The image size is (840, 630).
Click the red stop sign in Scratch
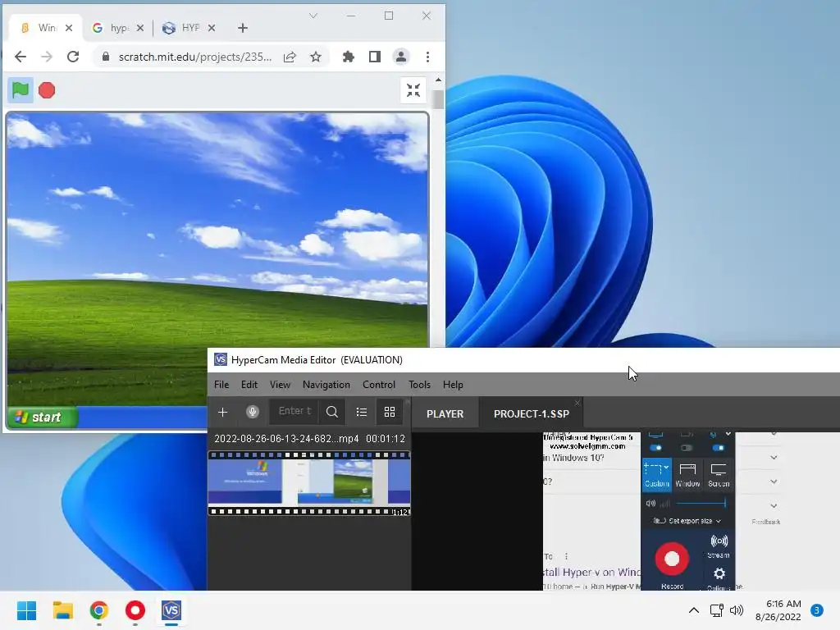tap(47, 90)
